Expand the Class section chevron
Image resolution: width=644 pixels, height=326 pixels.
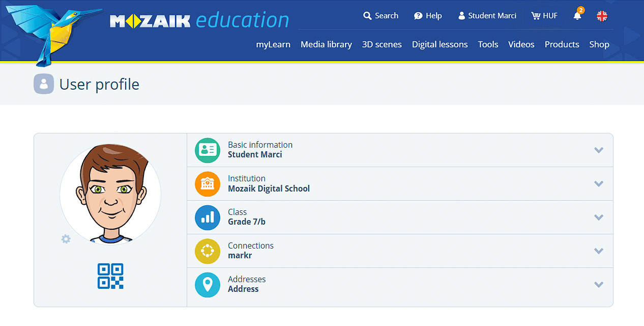click(599, 218)
